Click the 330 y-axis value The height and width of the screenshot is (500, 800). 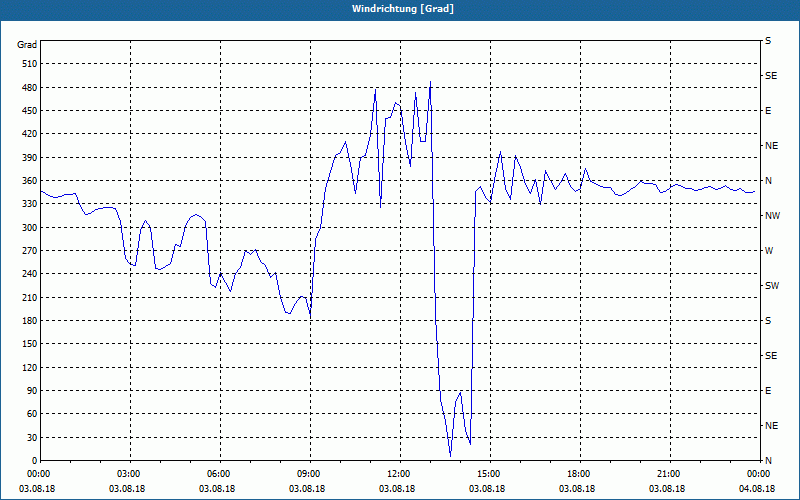pyautogui.click(x=30, y=204)
